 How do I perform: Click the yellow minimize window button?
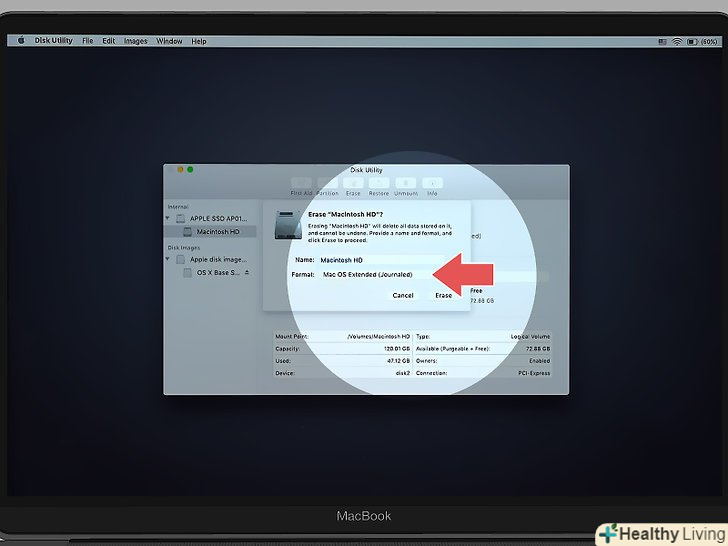click(x=180, y=169)
